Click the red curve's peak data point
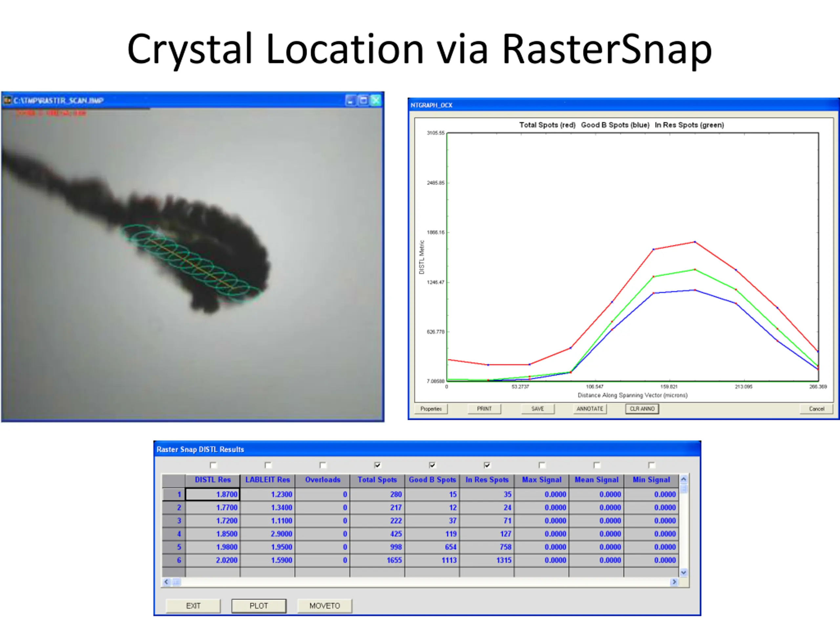The height and width of the screenshot is (630, 840). pos(695,242)
